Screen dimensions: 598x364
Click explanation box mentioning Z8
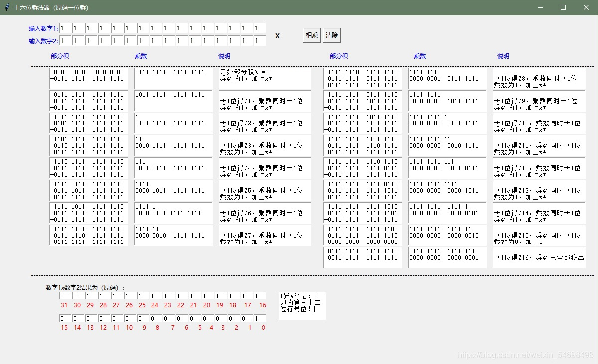(539, 79)
